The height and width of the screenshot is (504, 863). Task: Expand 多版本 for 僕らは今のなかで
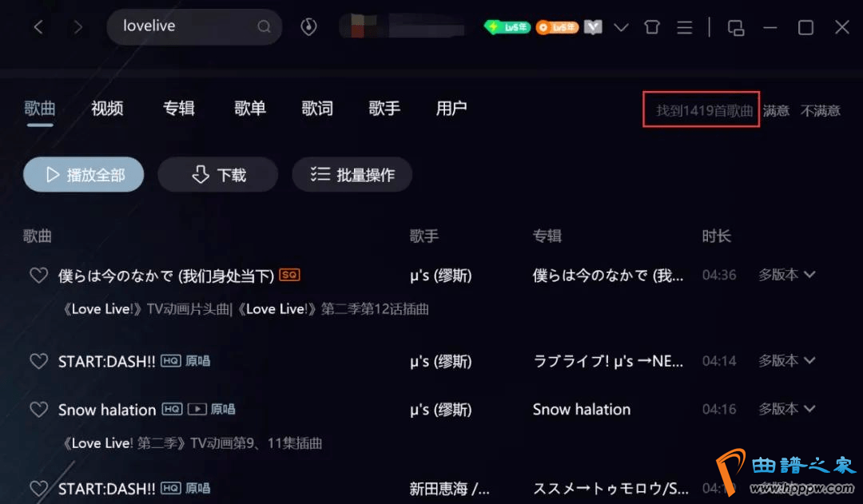pyautogui.click(x=786, y=275)
